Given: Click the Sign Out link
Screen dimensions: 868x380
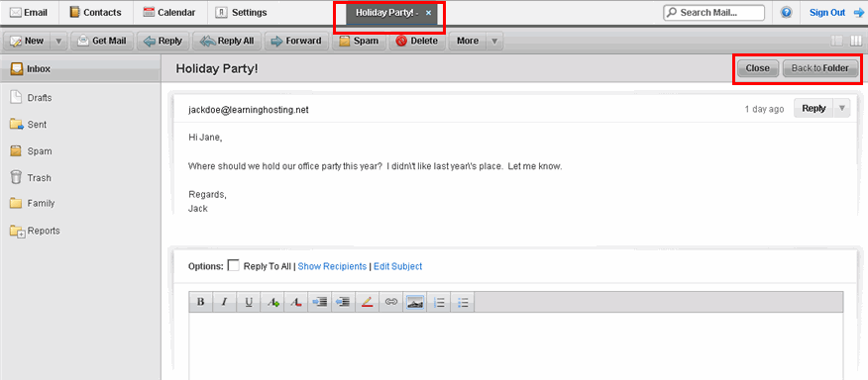Looking at the screenshot, I should tap(827, 12).
